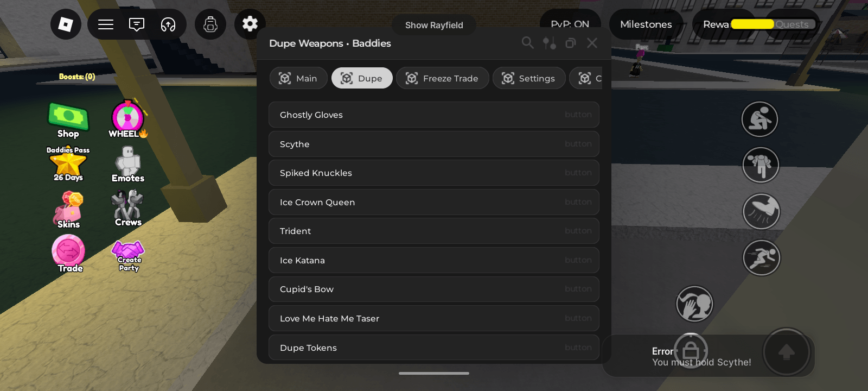Click the Scythe dupe button

coord(434,144)
